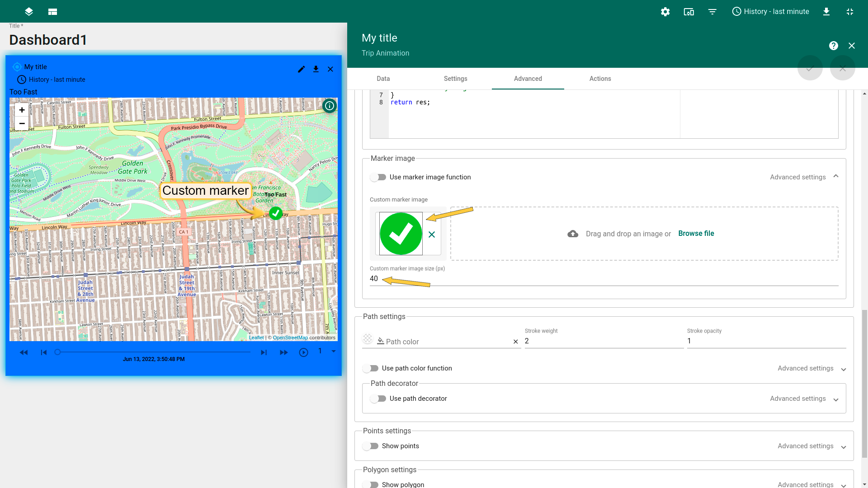Click the custom marker image thumbnail

point(401,234)
